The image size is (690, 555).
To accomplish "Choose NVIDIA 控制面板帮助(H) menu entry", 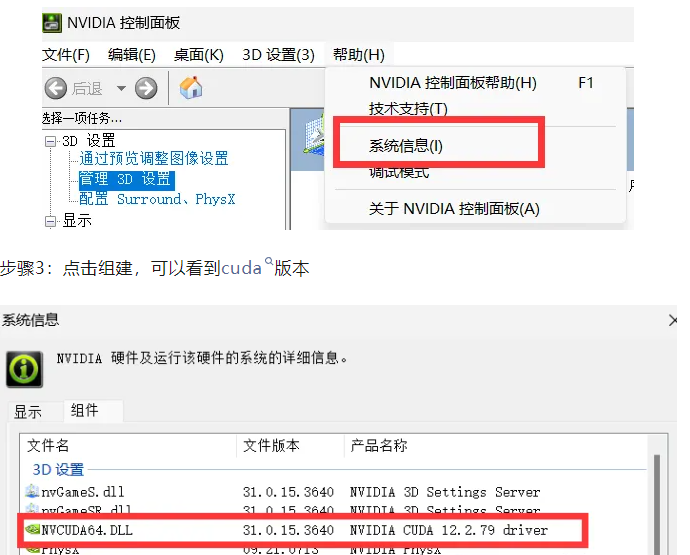I will pos(453,83).
